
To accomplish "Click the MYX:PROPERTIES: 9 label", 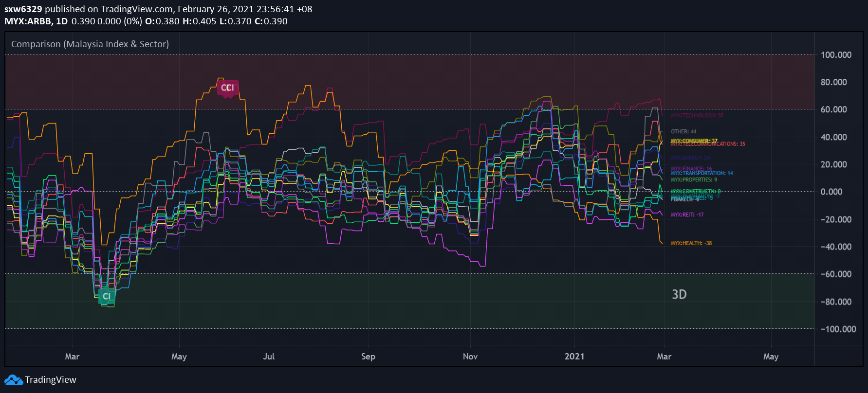I will point(694,180).
